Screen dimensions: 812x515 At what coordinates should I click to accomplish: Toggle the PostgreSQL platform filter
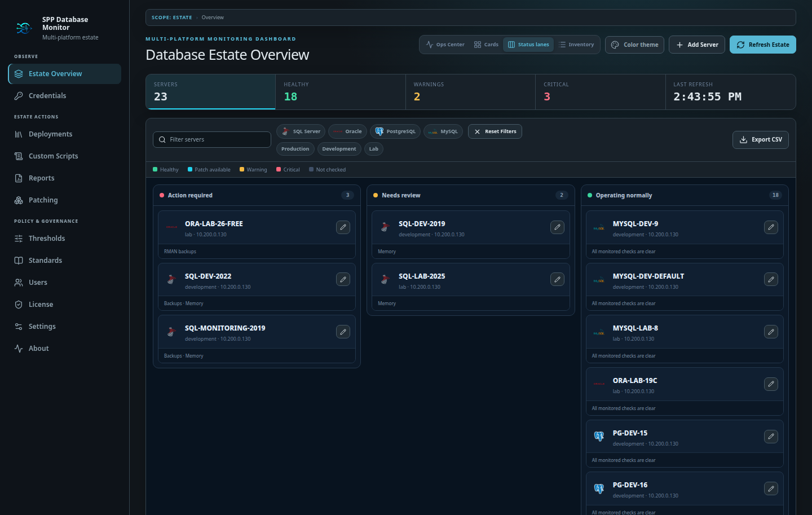coord(395,131)
